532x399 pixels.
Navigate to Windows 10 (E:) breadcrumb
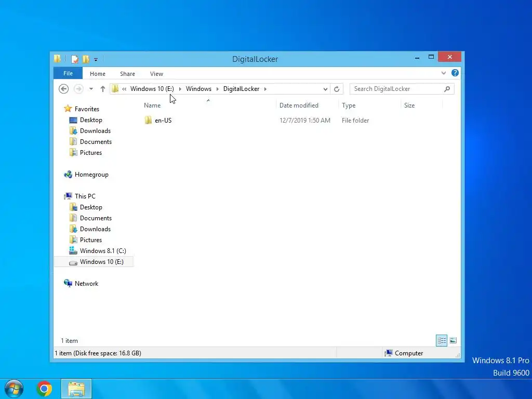(x=152, y=88)
